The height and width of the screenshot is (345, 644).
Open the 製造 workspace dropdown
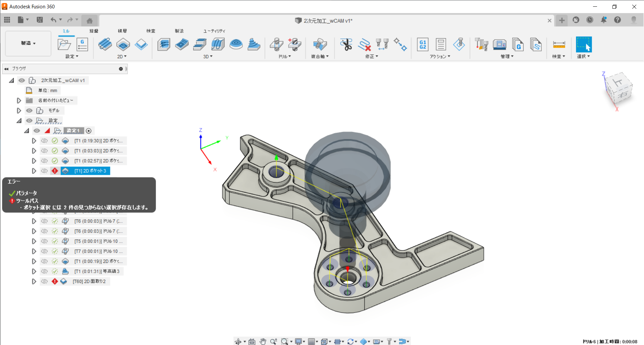coord(28,43)
